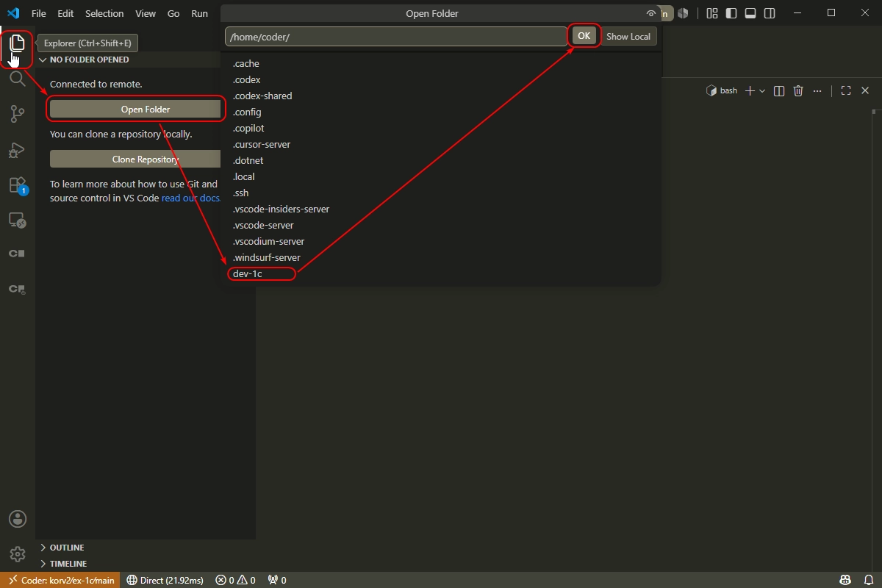Screen dimensions: 882x588
Task: Select the dev-1c folder entry
Action: [247, 274]
